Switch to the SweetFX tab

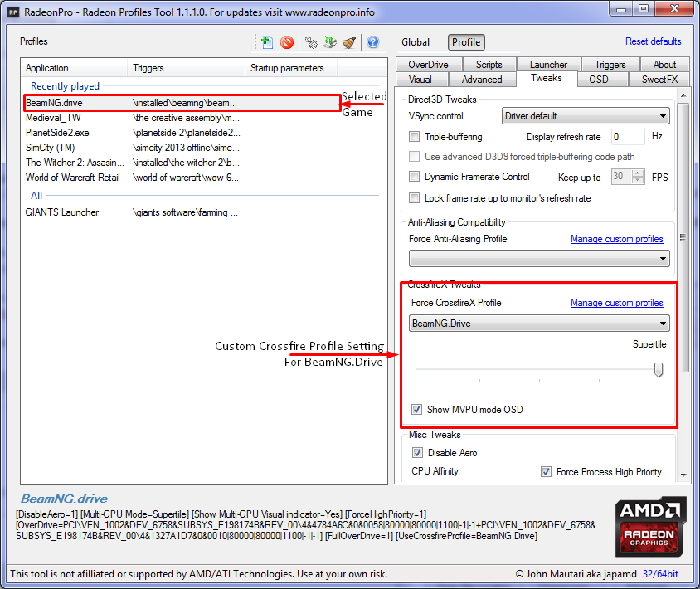[660, 80]
